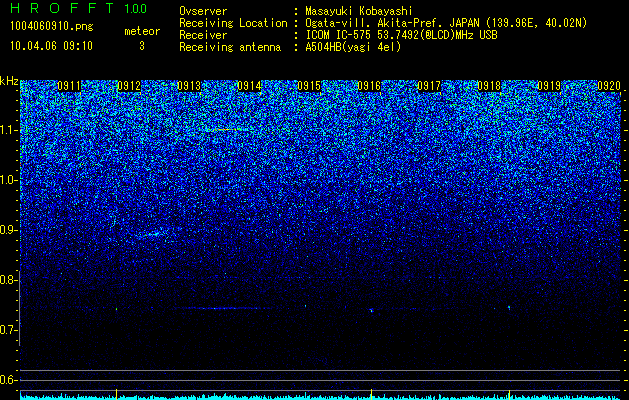The height and width of the screenshot is (400, 629).
Task: Click the 0914 time label
Action: pyautogui.click(x=249, y=86)
